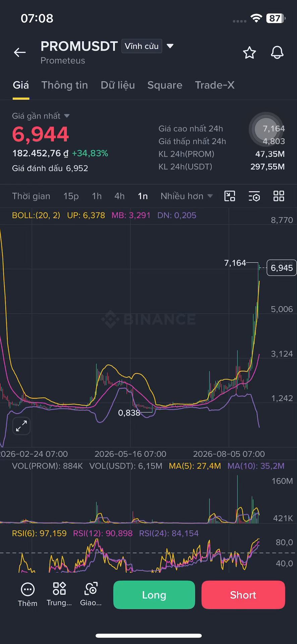Tap the Wi-Fi status icon
Screen dimensions: 297x644
coord(256,18)
